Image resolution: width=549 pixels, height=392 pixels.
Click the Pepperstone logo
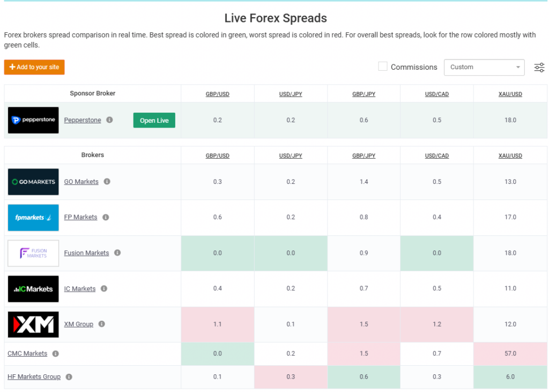point(33,120)
